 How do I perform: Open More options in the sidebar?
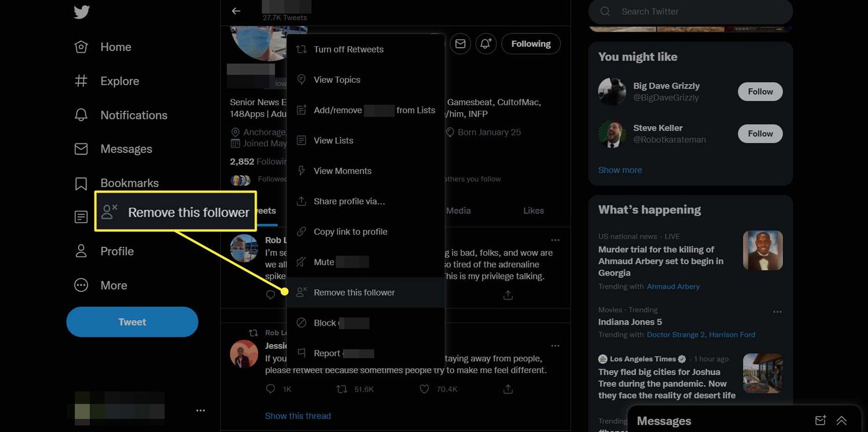pyautogui.click(x=113, y=285)
